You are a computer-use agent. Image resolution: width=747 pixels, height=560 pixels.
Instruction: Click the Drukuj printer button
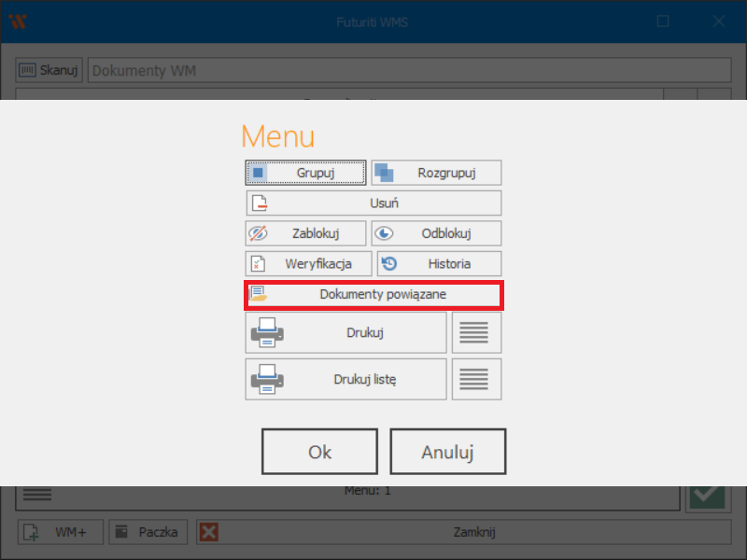346,332
